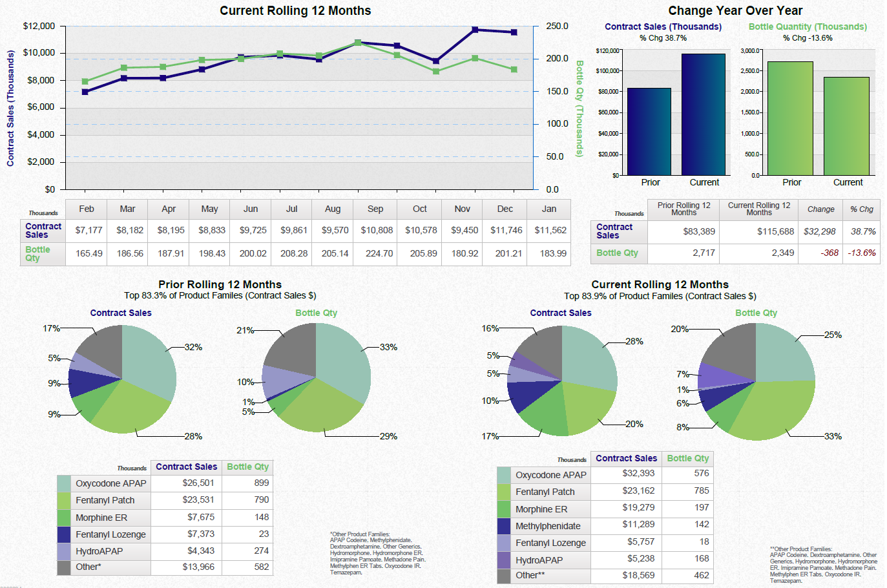Click the Feb column header in monthly table
The image size is (887, 588).
(x=86, y=209)
